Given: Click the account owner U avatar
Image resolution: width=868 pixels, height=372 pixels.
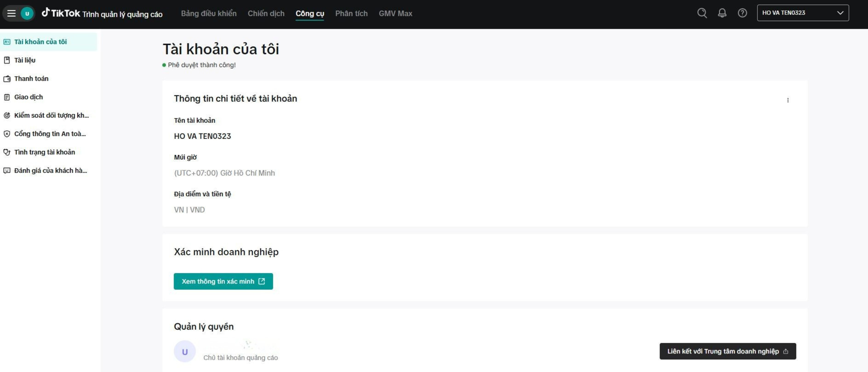Looking at the screenshot, I should [x=185, y=351].
